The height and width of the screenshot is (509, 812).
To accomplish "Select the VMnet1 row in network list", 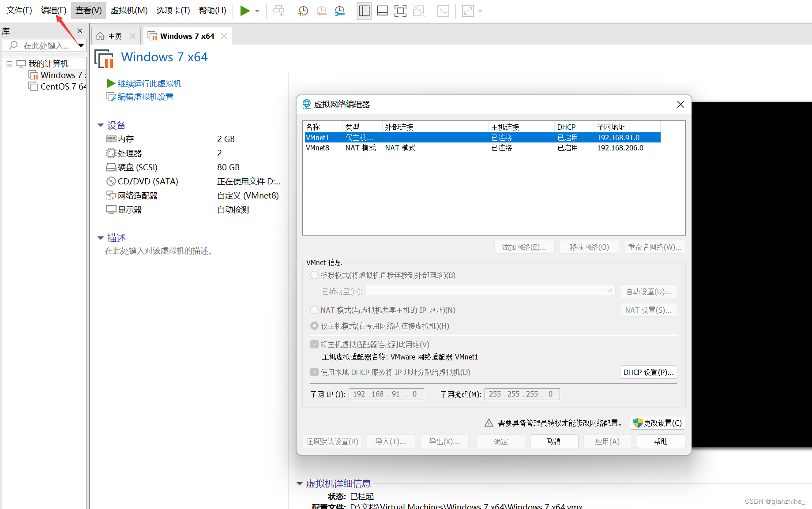I will 482,138.
